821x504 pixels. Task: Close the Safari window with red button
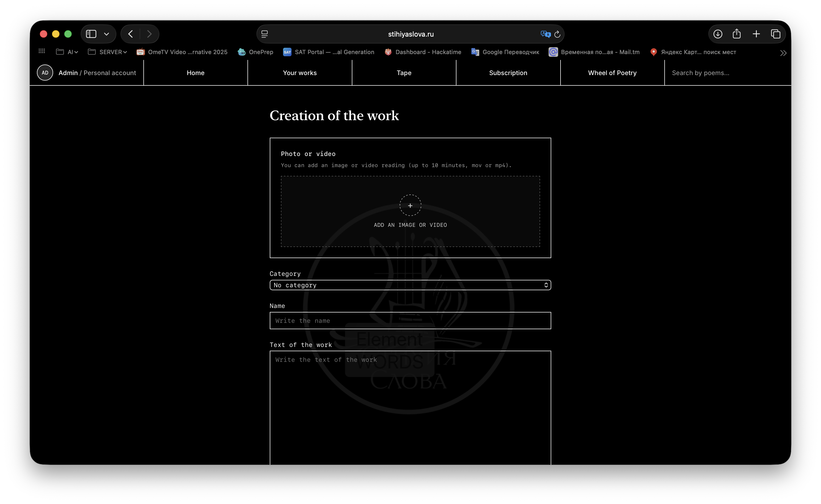(x=43, y=34)
